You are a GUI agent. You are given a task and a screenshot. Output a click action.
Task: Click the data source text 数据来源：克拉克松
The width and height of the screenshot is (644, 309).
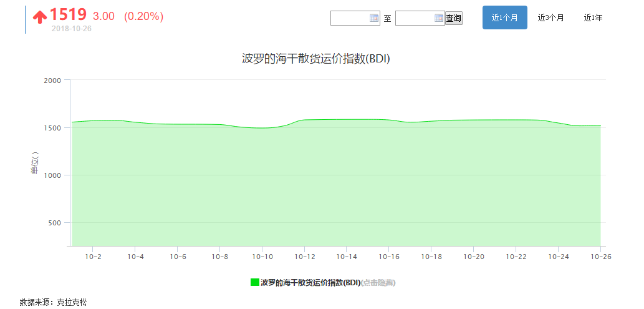point(54,302)
